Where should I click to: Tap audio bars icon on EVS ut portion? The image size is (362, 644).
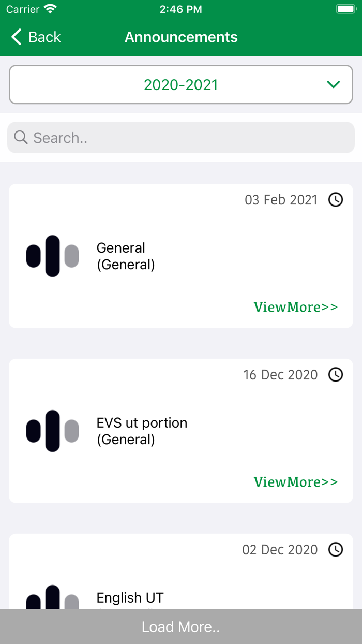pyautogui.click(x=52, y=431)
